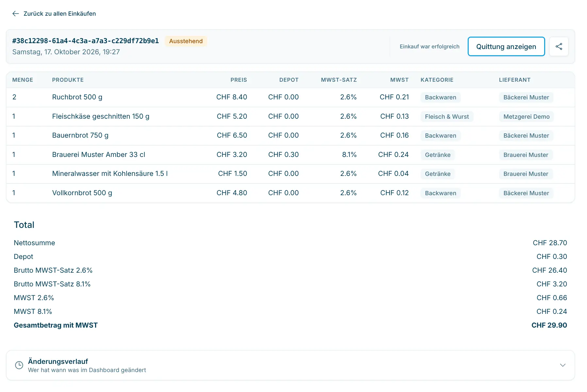Click the PRODUKTE column header

68,80
